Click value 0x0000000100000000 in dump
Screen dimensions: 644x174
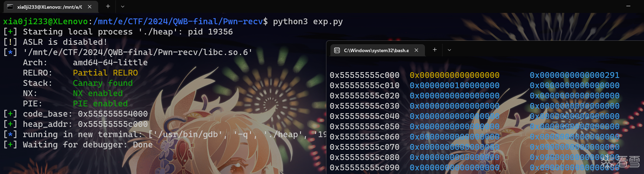coord(455,86)
